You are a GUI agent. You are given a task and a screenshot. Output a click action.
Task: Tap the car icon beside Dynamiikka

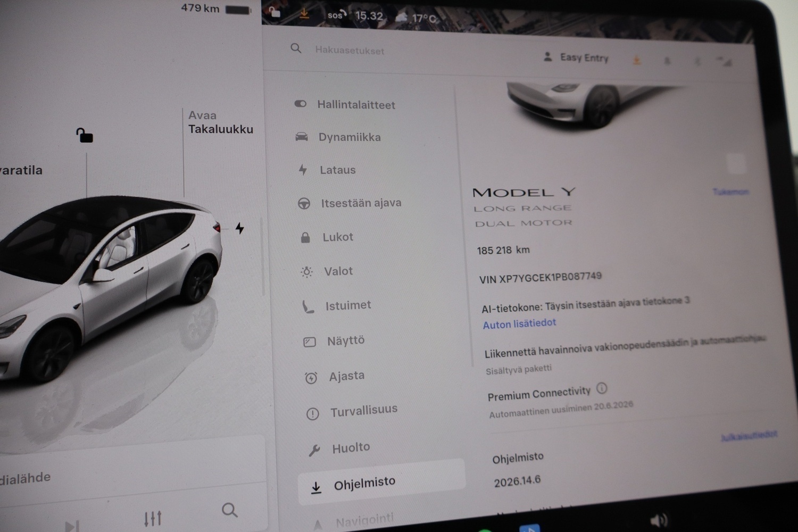click(x=302, y=137)
